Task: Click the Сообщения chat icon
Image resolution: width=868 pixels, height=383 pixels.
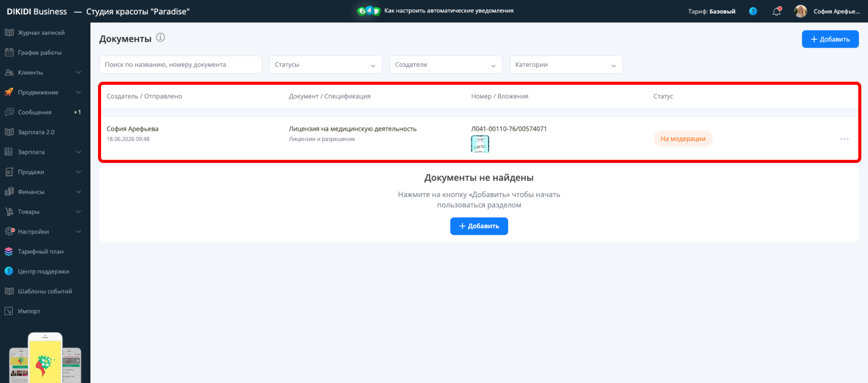Action: pyautogui.click(x=9, y=112)
